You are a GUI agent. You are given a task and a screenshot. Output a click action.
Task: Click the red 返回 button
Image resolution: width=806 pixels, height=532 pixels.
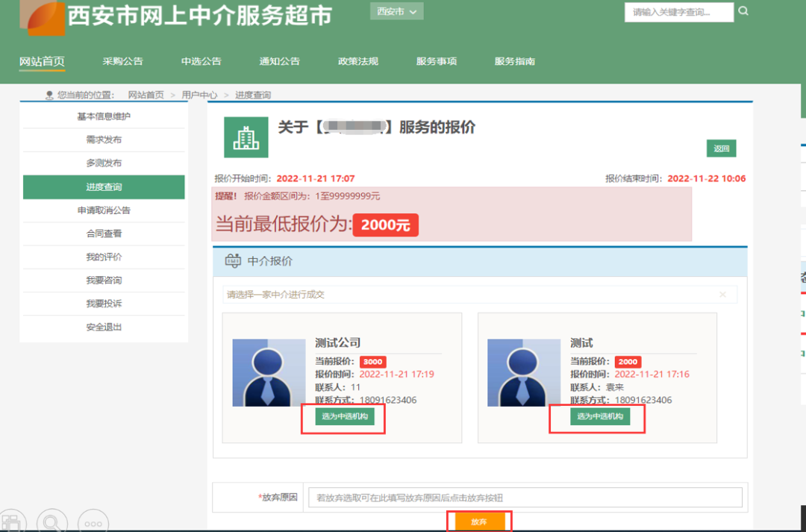(x=720, y=148)
